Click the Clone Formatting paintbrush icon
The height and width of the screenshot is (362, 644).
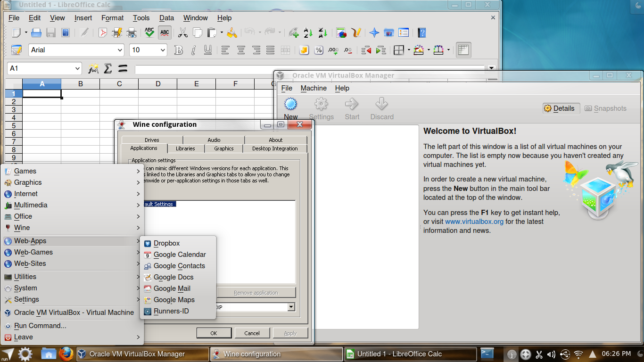coord(232,33)
